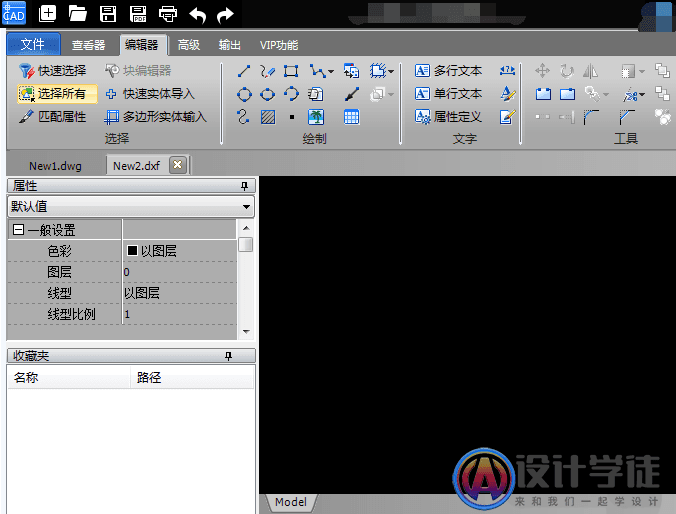Click the properties list scroll down arrow
The image size is (676, 514).
coord(246,332)
